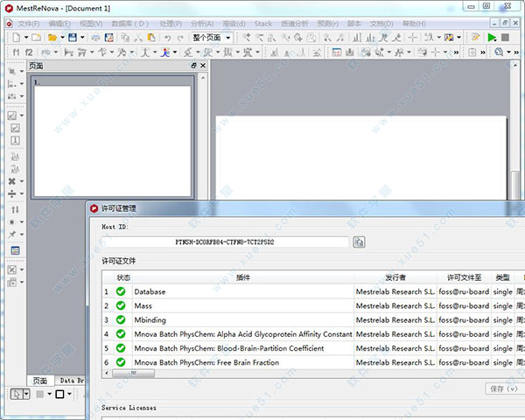Screen dimensions: 525x420
Task: Click the f1 toolbar button
Action: coord(16,52)
